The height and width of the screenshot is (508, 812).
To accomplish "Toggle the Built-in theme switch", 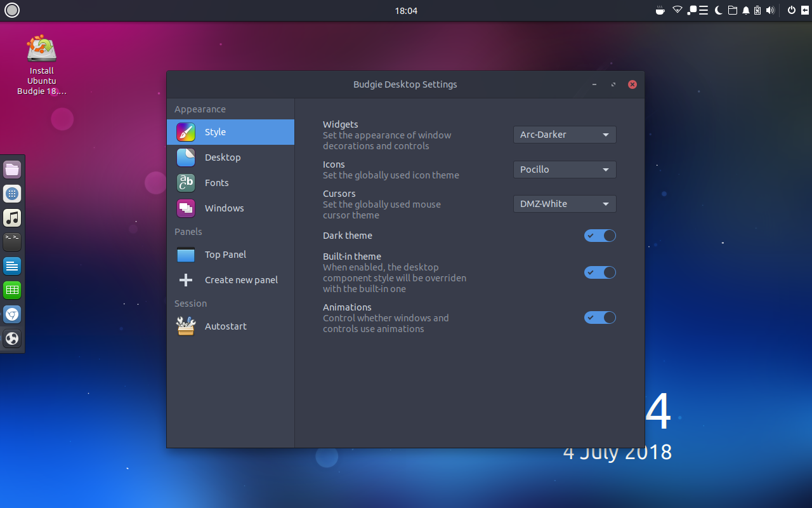I will [x=600, y=272].
